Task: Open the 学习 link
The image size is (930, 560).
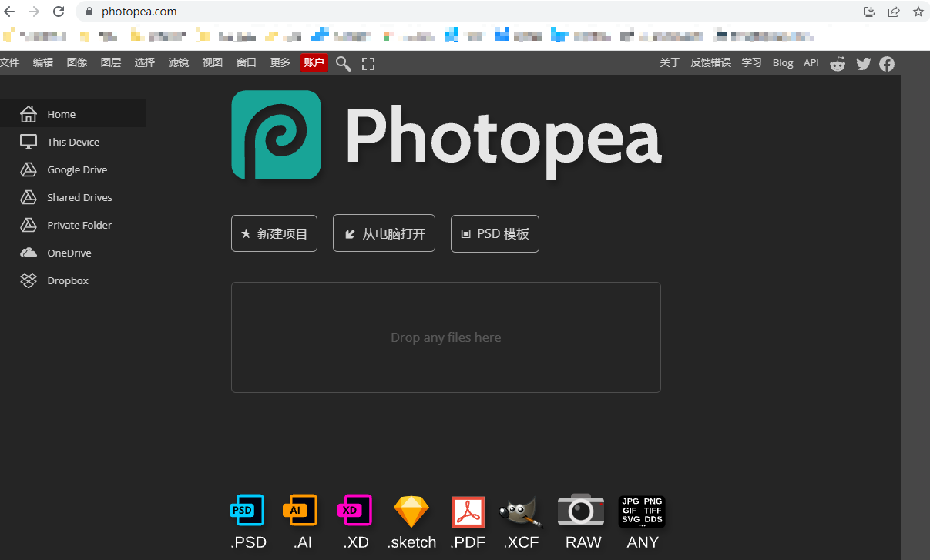Action: pyautogui.click(x=752, y=63)
